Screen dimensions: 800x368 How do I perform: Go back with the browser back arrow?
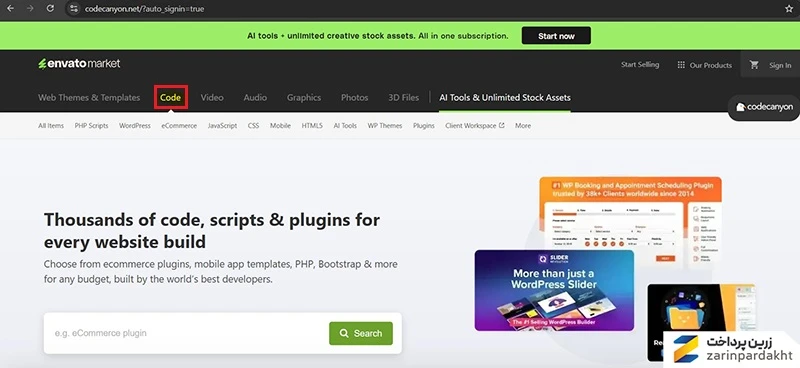point(10,9)
